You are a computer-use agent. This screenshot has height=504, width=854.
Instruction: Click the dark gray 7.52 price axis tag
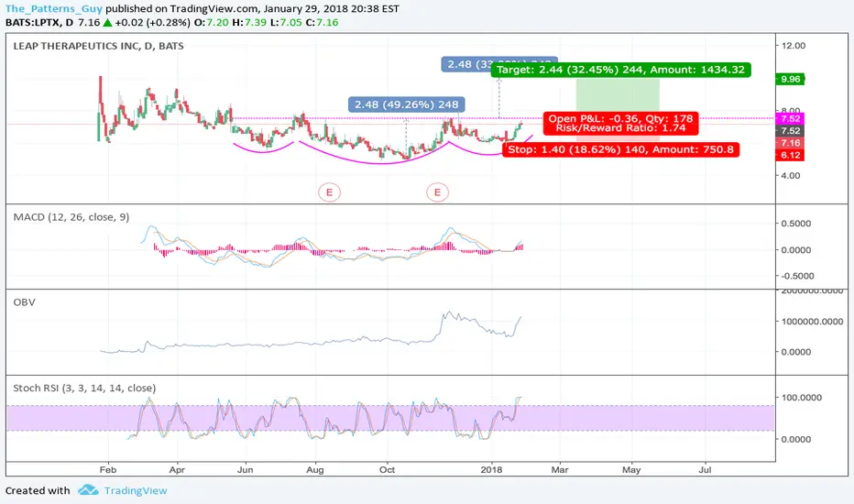[x=790, y=131]
